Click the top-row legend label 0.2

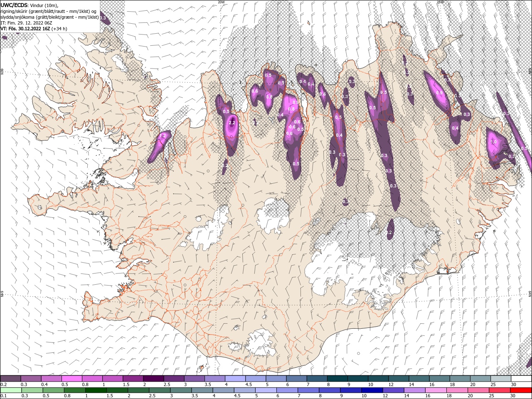click(x=3, y=384)
